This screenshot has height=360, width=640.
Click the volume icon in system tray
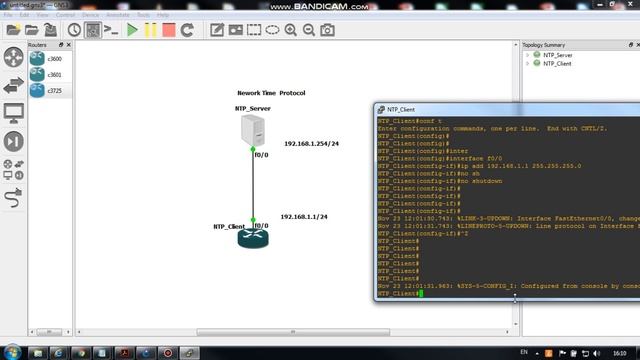point(597,353)
